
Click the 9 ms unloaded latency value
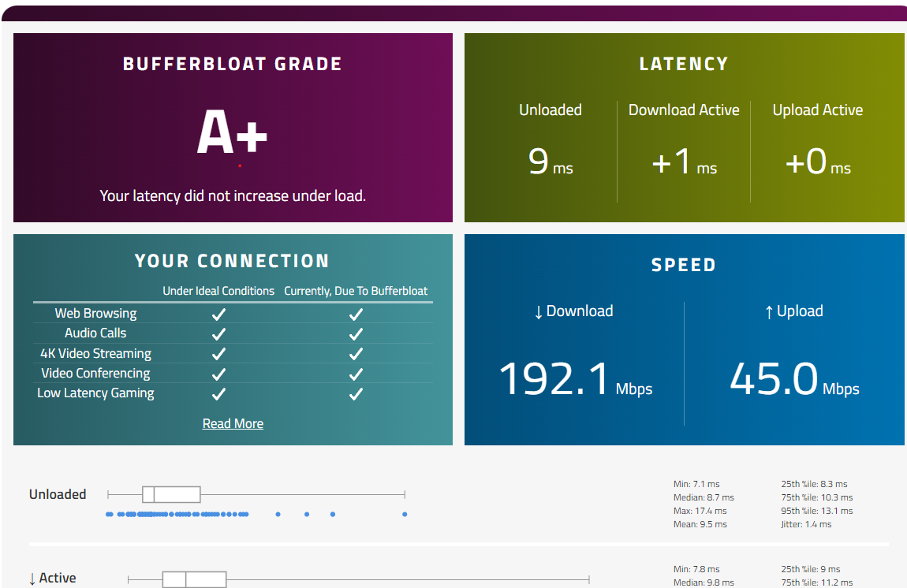(x=550, y=162)
